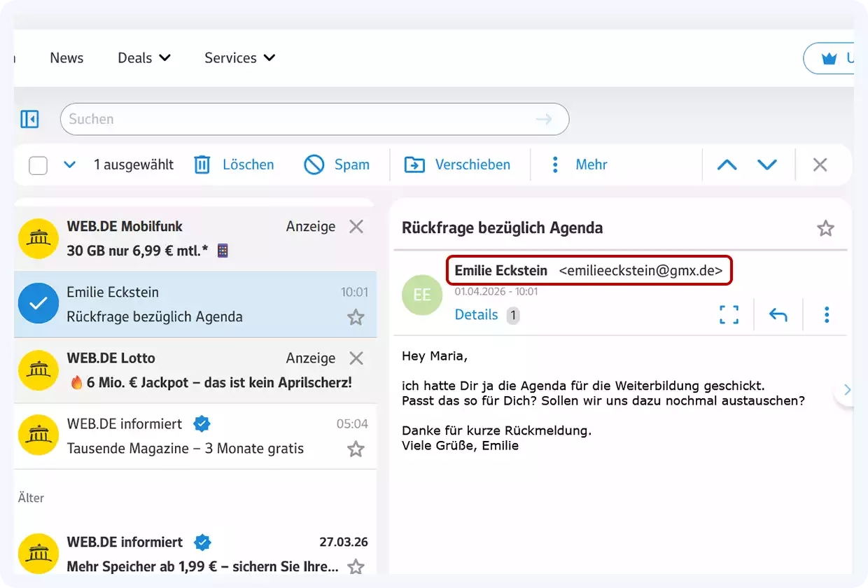Jump to the next email with down arrow
868x588 pixels.
[767, 164]
